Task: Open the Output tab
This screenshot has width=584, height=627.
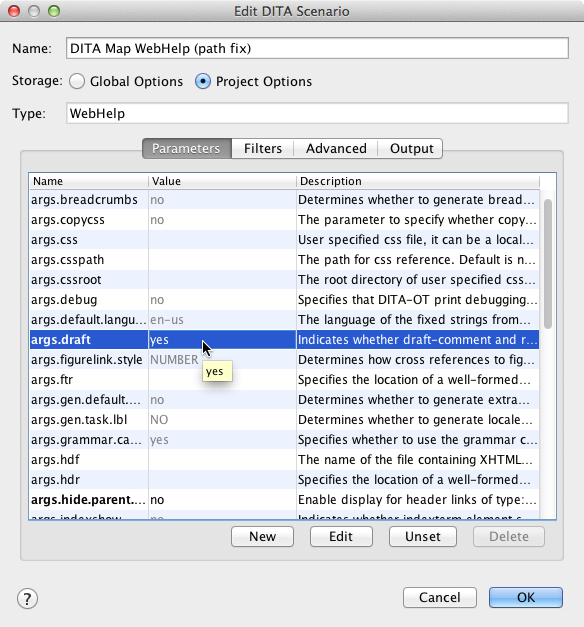Action: click(411, 148)
